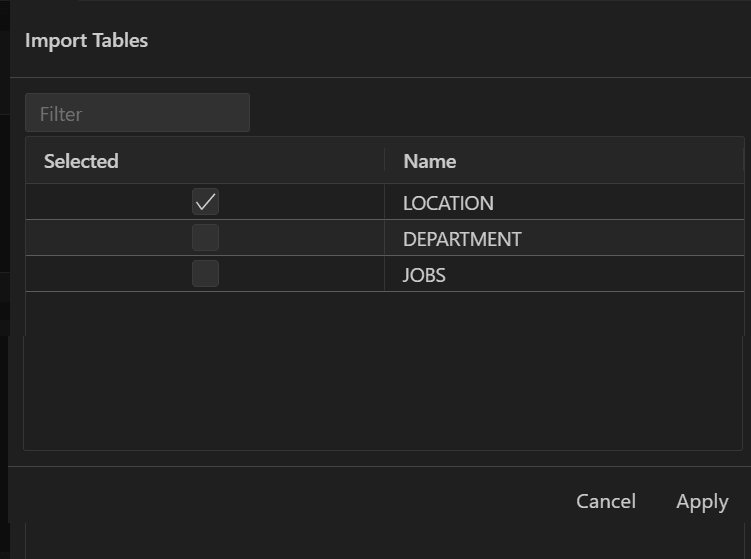Apply the selected table imports
This screenshot has height=559, width=751.
[702, 501]
